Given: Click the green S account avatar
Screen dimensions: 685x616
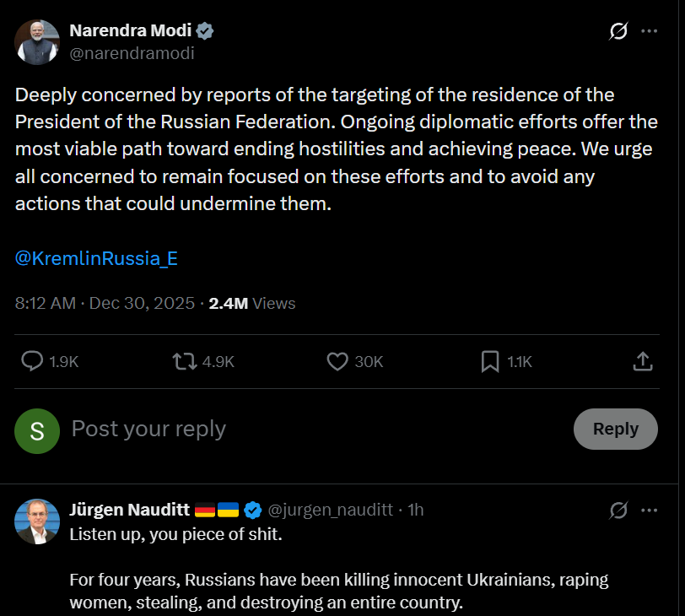Looking at the screenshot, I should 37,430.
